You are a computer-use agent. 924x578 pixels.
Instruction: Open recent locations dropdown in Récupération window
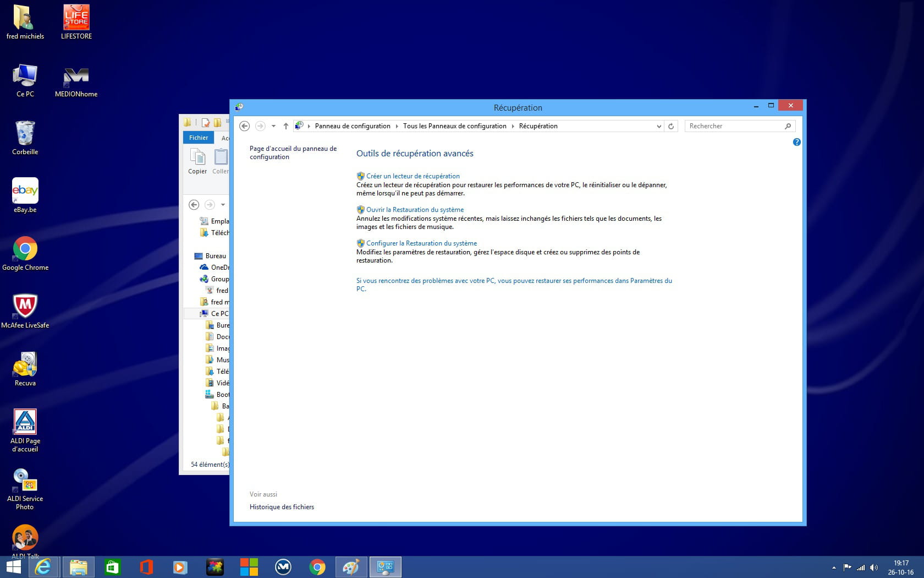[273, 126]
